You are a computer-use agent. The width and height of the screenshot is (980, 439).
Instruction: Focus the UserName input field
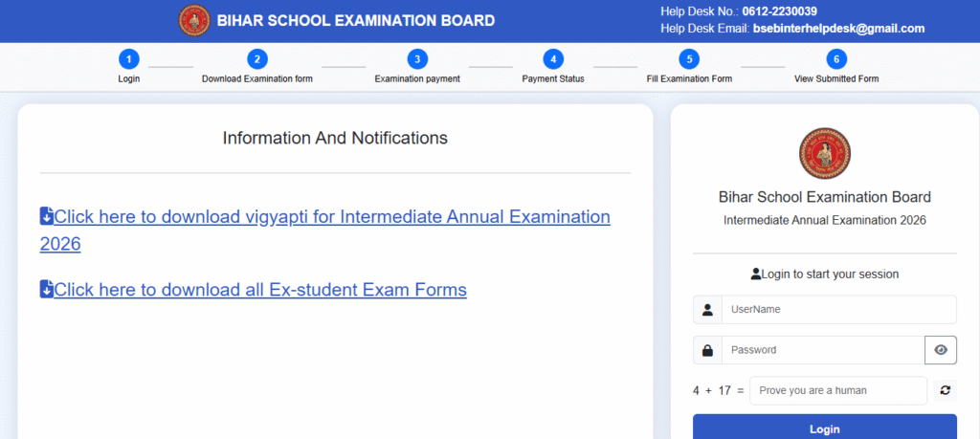tap(838, 310)
